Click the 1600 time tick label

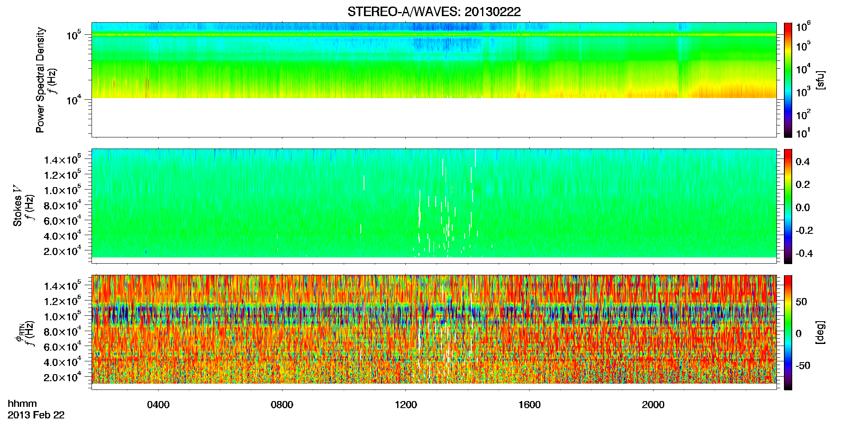coord(530,405)
